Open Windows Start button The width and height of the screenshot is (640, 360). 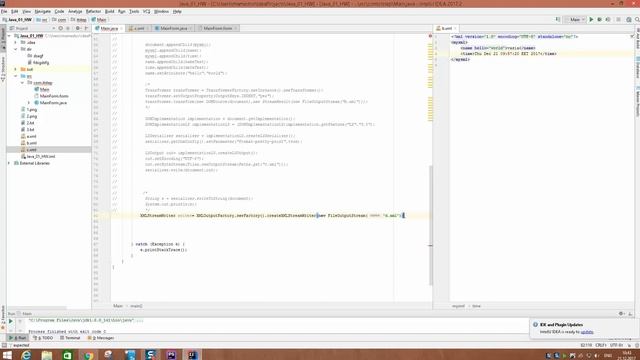(7, 355)
